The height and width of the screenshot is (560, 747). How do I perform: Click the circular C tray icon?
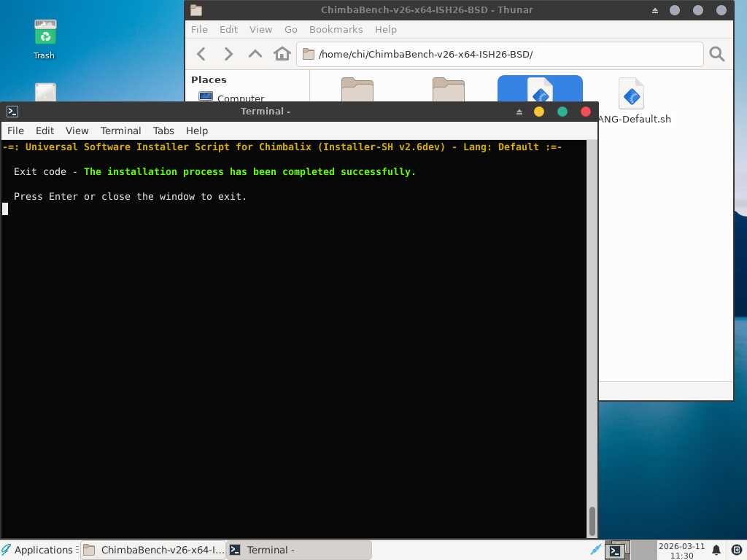tap(736, 550)
